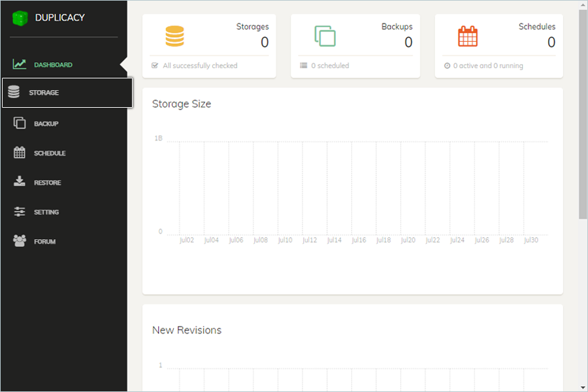Click the 0 active and 0 running text
Viewport: 588px width, 392px height.
[x=488, y=65]
